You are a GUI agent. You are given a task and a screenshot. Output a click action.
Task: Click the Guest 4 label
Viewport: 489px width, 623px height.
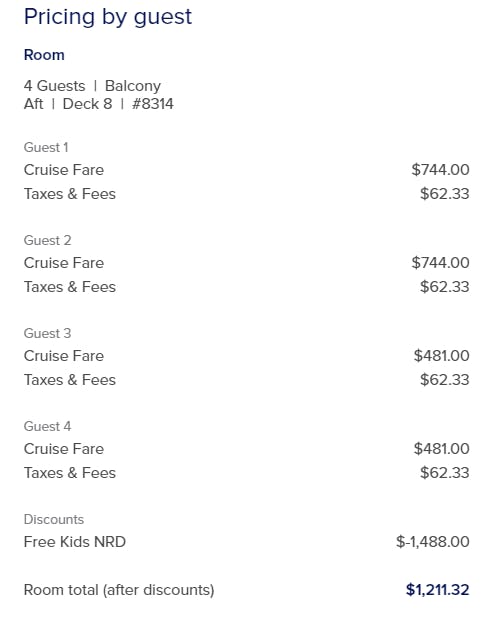[47, 426]
